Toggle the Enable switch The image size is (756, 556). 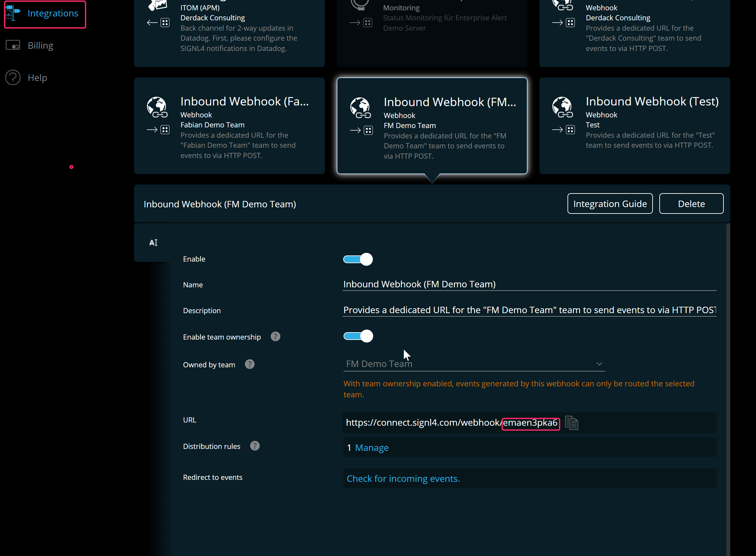(358, 259)
